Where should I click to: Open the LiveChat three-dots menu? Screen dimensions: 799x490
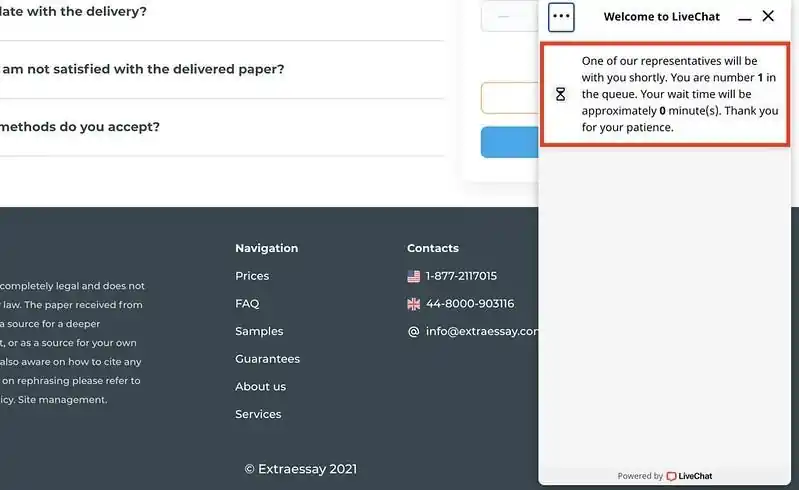[x=561, y=17]
